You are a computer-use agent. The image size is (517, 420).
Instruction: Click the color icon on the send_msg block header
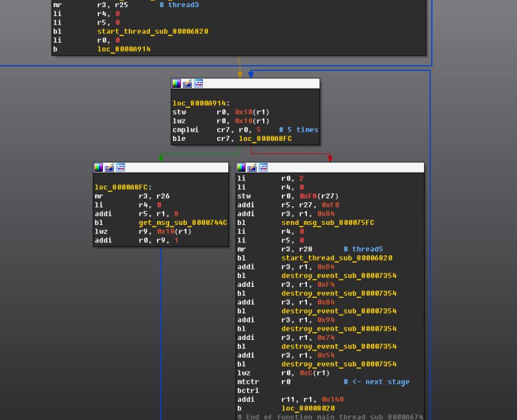tap(241, 167)
